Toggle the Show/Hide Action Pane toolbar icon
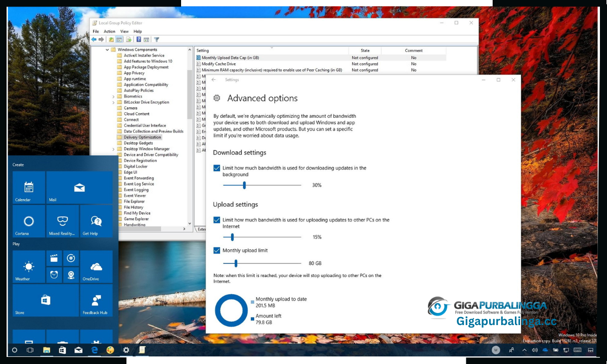 click(146, 39)
